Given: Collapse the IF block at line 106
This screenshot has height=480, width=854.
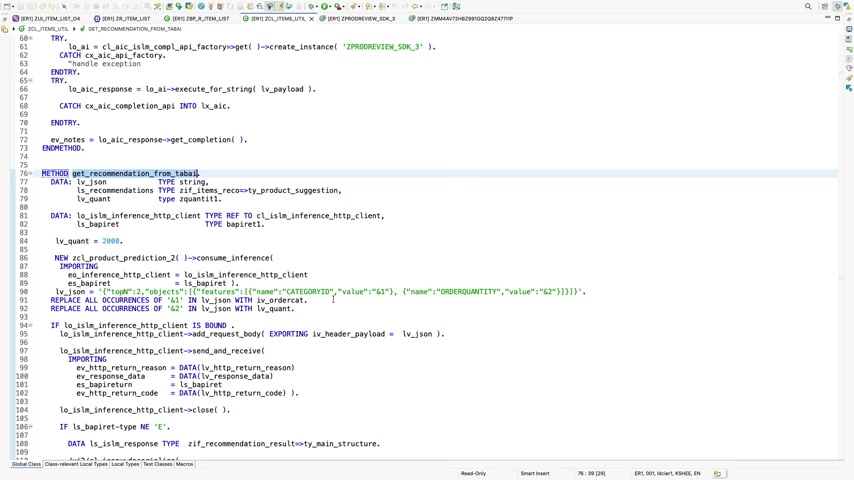Looking at the screenshot, I should (30, 427).
